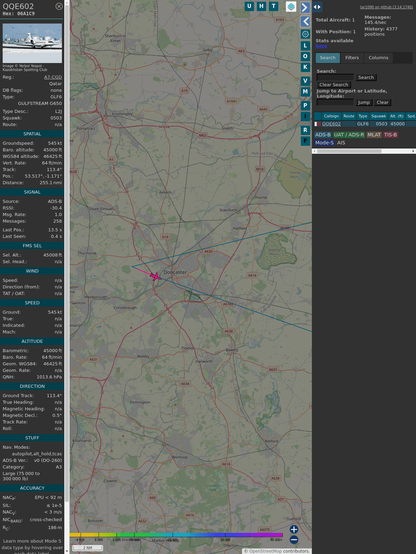Image resolution: width=416 pixels, height=554 pixels.
Task: Click the P persistence mode button
Action: click(305, 105)
